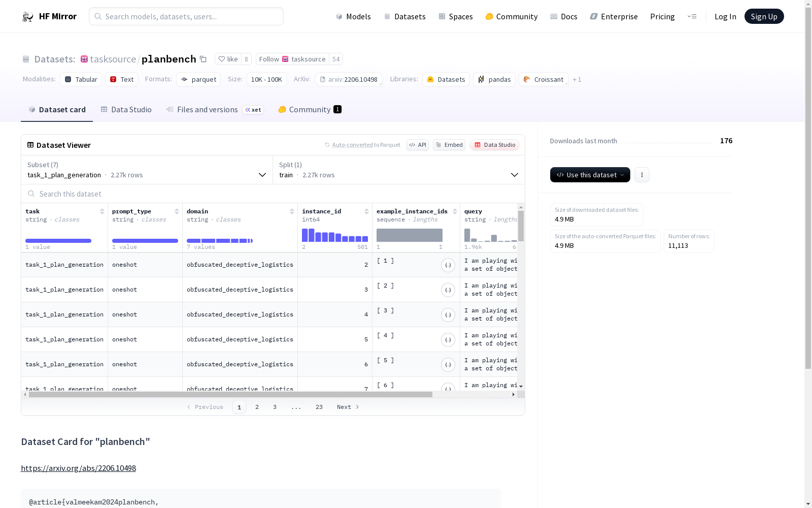This screenshot has height=508, width=812.
Task: Open the Dataset card tab
Action: click(57, 110)
